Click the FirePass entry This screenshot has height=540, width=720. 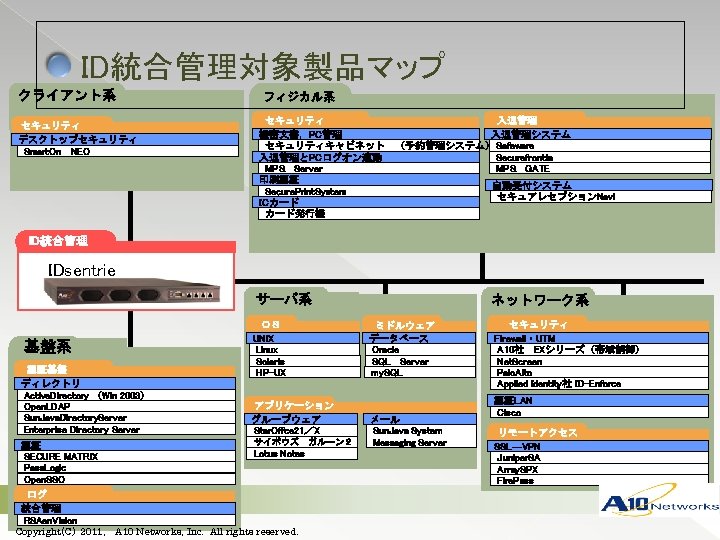[600, 480]
